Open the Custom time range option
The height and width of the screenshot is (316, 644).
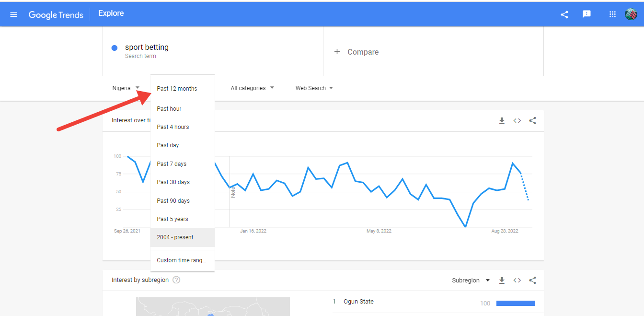(x=183, y=260)
